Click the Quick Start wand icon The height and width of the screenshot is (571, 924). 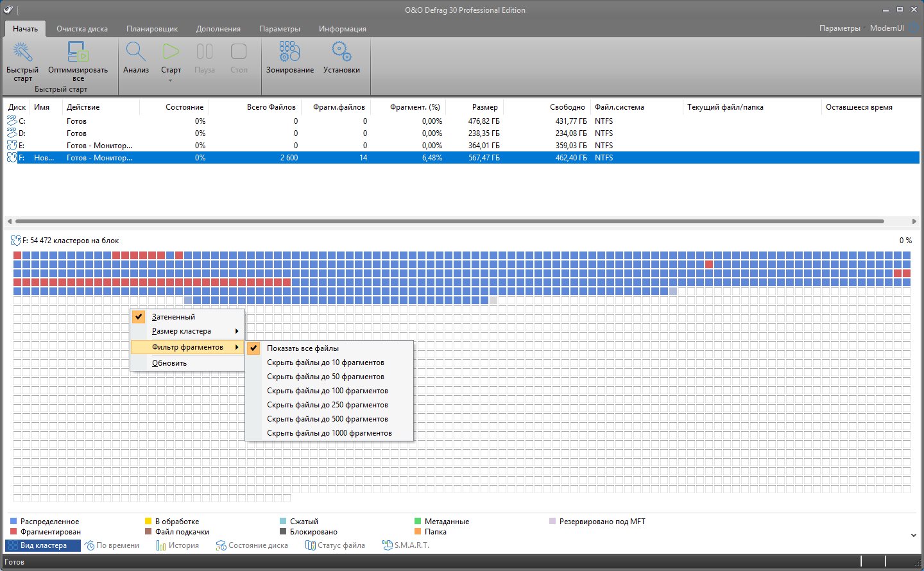22,52
